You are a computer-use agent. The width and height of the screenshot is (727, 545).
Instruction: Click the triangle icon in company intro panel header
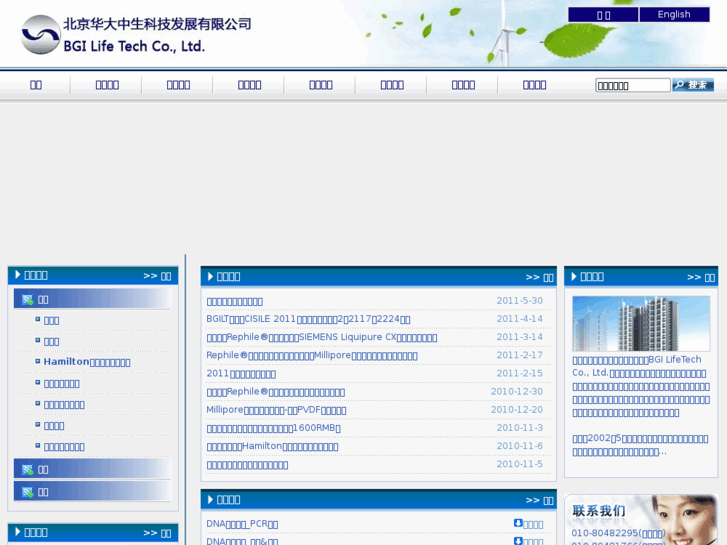(x=574, y=276)
